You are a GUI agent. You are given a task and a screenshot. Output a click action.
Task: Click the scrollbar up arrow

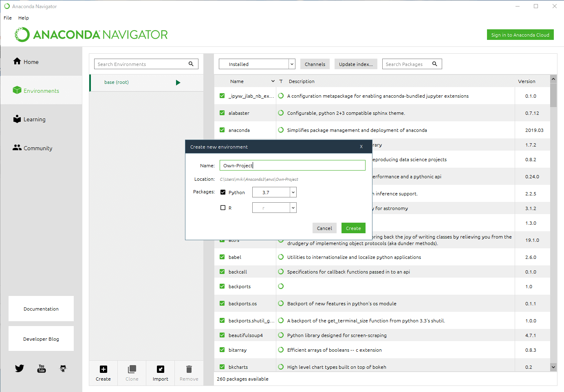pyautogui.click(x=553, y=79)
